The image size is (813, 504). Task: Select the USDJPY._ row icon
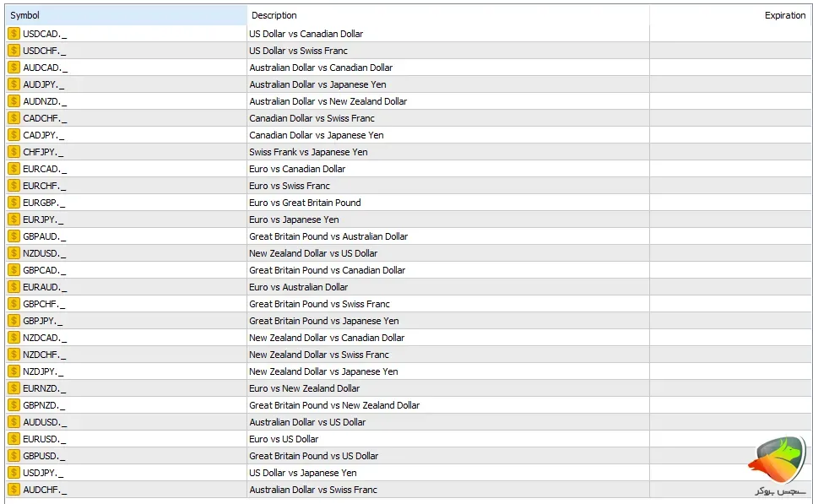click(x=14, y=473)
